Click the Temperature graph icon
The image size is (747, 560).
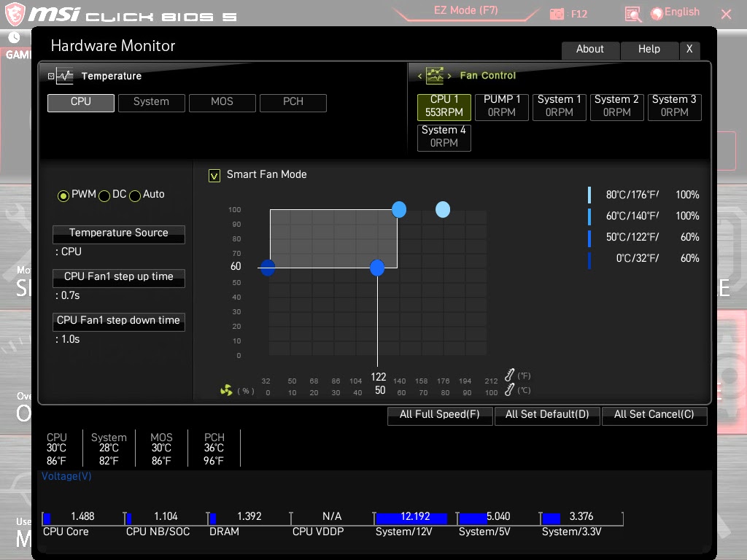click(64, 76)
